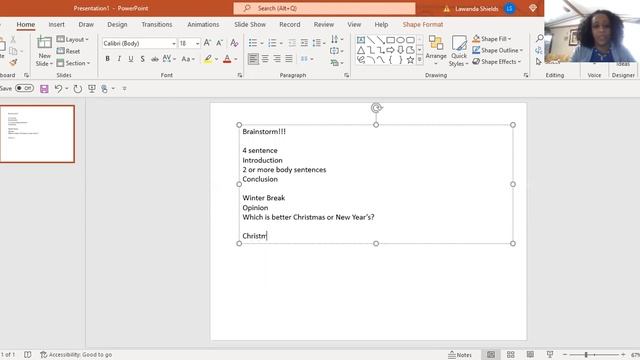Select the Rectangle shape
640x360 pixels.
point(391,40)
